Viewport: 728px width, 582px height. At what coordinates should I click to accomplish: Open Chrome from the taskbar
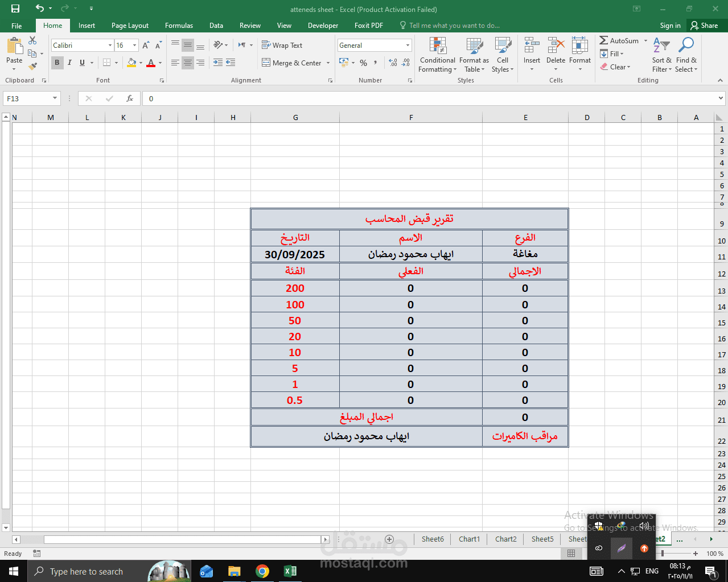(262, 571)
